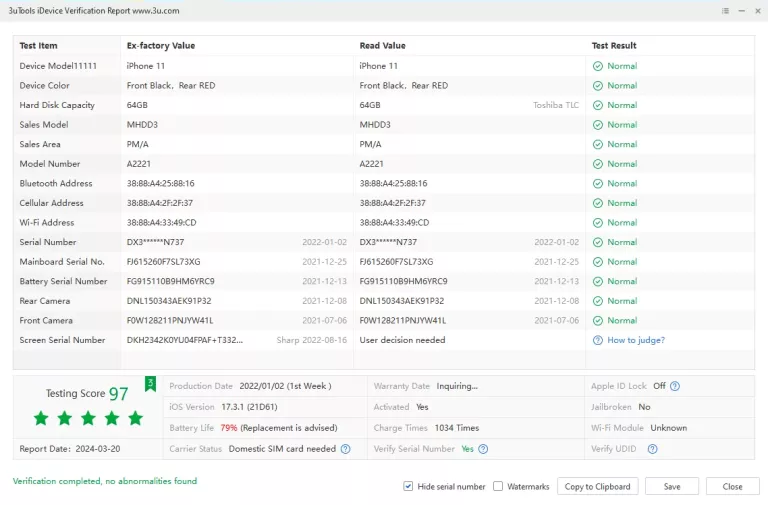Enable the Watermarks checkbox

(x=498, y=486)
